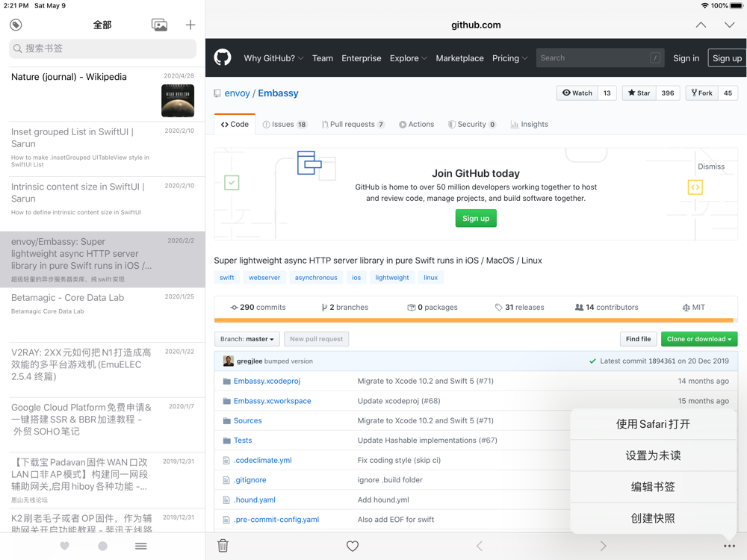The image size is (747, 560).
Task: Switch to the Issues tab
Action: [285, 124]
